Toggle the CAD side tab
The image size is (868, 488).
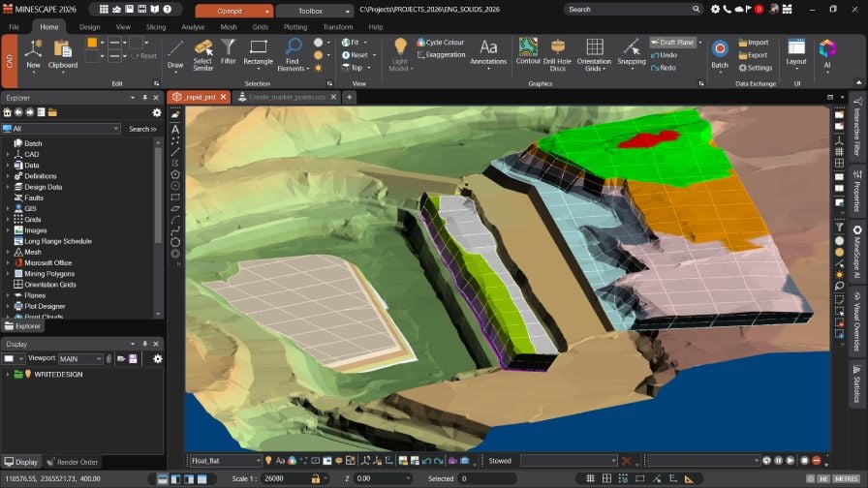(x=10, y=61)
